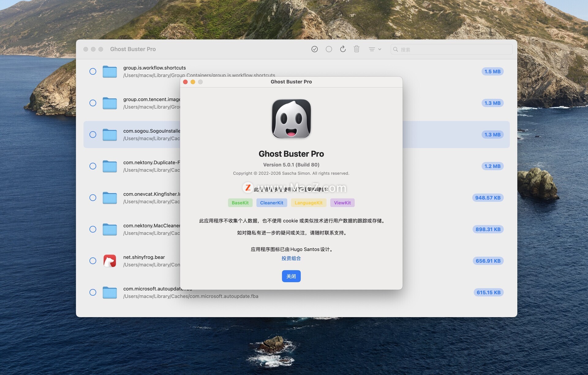Image resolution: width=588 pixels, height=375 pixels.
Task: Toggle the com.sogou.SogouInstaller row checkbox
Action: (x=93, y=135)
